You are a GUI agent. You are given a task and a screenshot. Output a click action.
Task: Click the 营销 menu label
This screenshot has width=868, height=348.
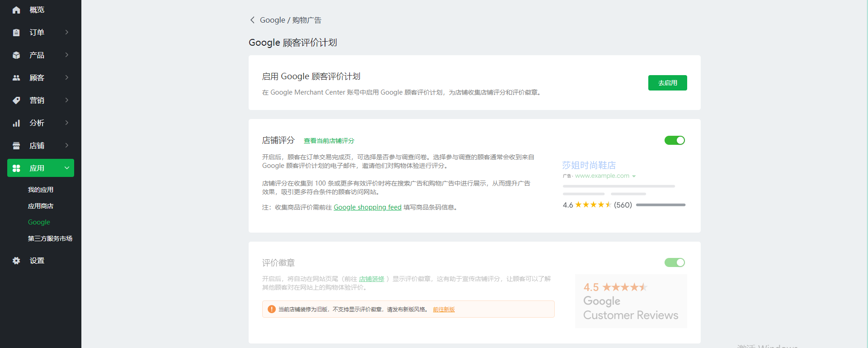point(37,100)
